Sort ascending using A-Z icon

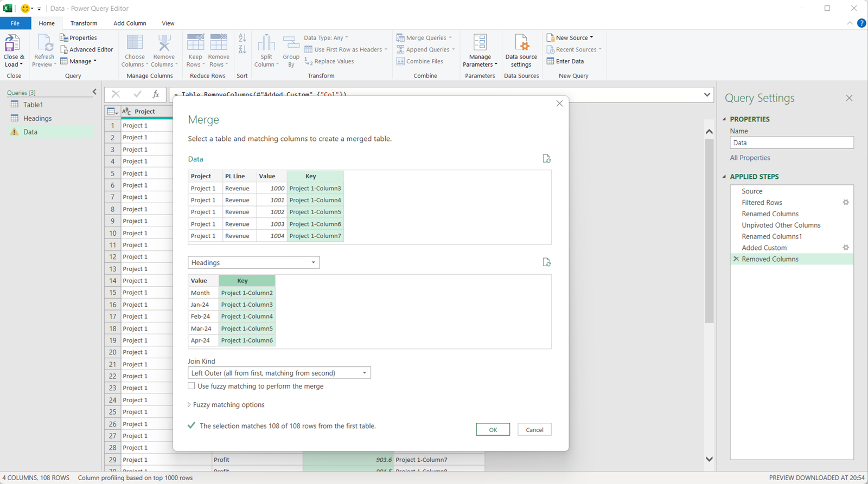click(242, 37)
